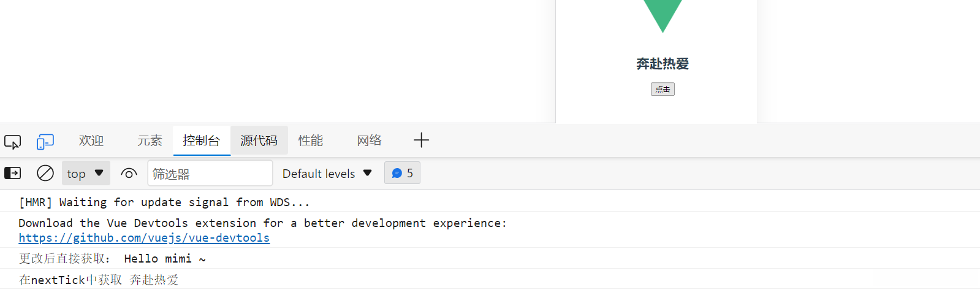Switch to the 性能 tab
The width and height of the screenshot is (980, 292).
(x=311, y=140)
